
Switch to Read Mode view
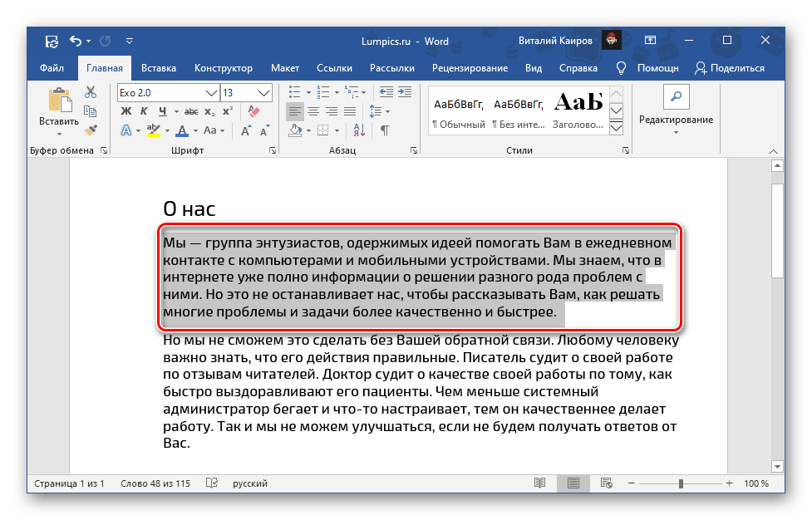[539, 483]
